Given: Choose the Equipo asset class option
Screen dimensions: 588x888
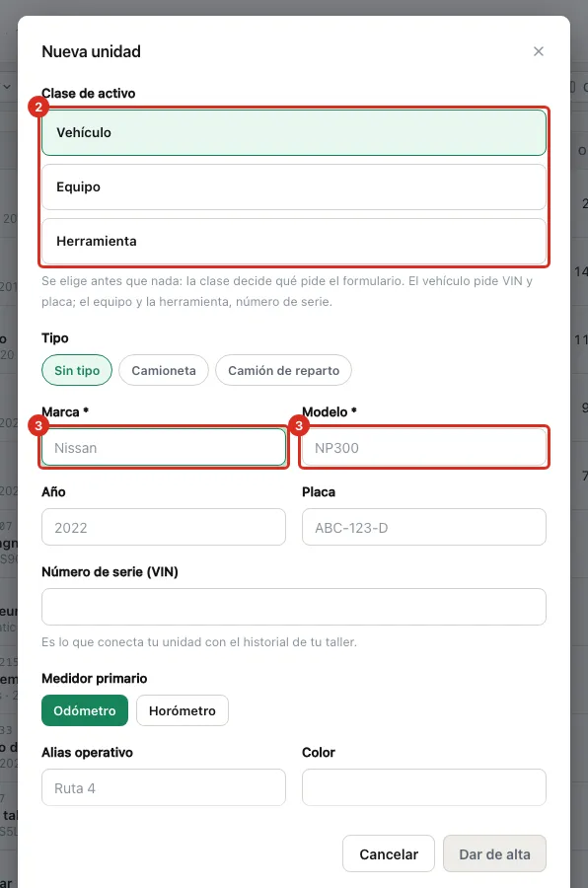Looking at the screenshot, I should point(293,186).
